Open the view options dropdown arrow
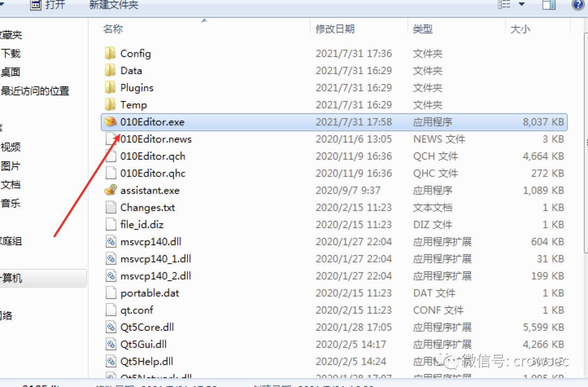Viewport: 588px width, 387px height. (x=522, y=4)
